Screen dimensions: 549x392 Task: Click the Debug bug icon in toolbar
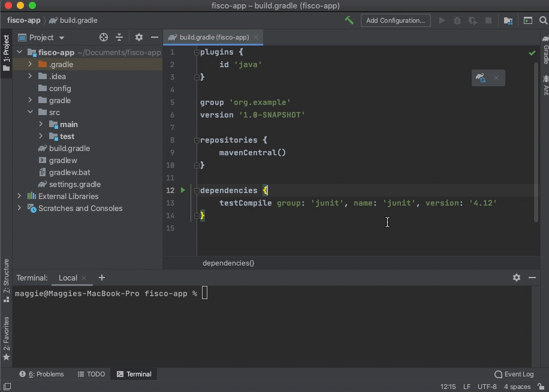[457, 20]
